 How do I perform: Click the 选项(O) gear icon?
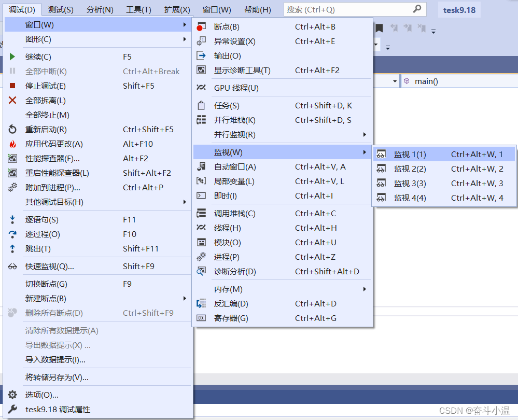pos(11,394)
